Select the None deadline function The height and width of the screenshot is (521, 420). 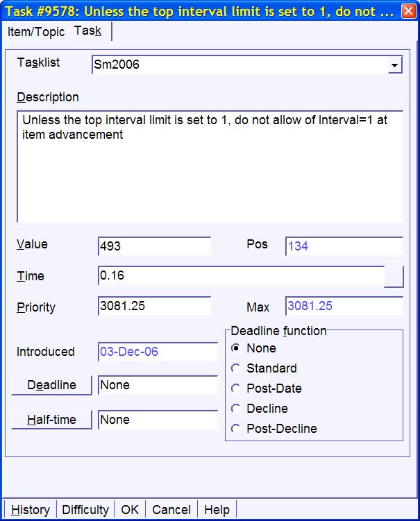[x=237, y=348]
